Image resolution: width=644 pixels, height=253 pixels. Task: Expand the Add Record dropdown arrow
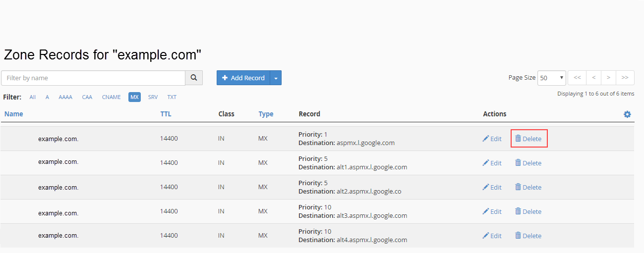pyautogui.click(x=276, y=78)
